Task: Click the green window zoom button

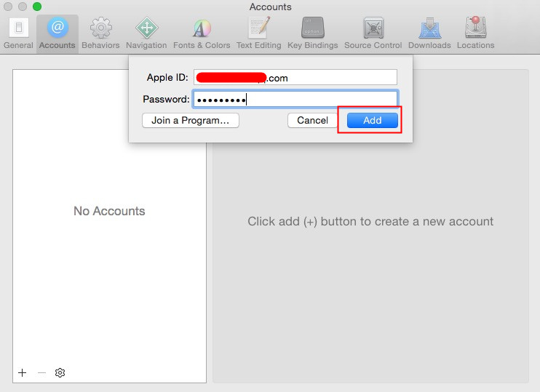Action: click(37, 7)
